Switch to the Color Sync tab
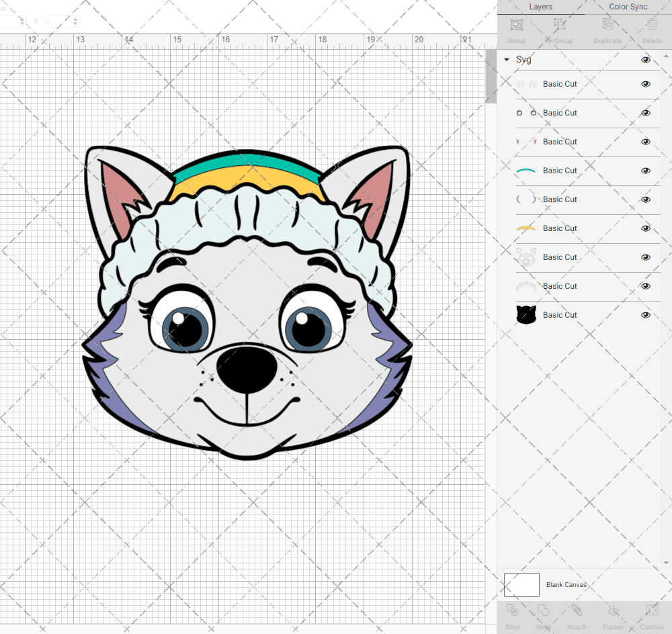672x634 pixels. (628, 7)
